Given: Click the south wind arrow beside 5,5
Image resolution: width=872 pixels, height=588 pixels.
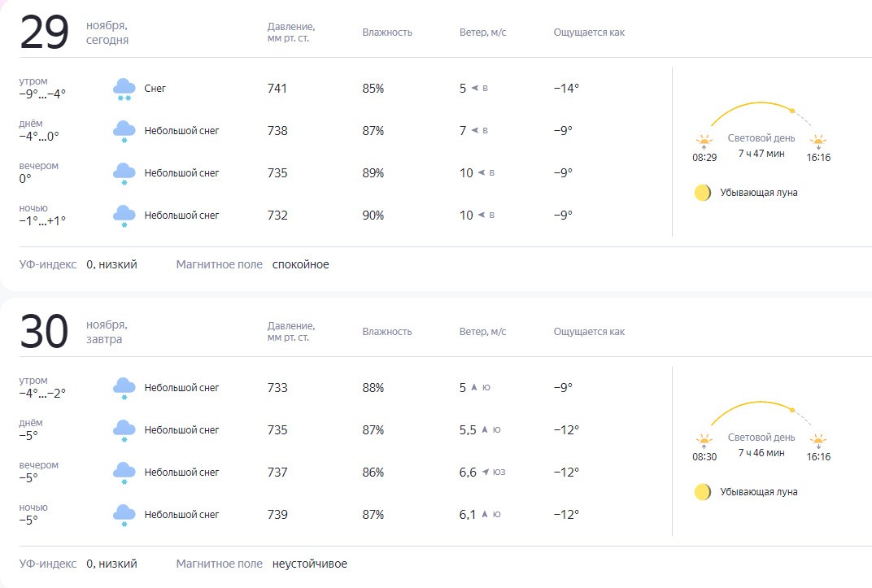Looking at the screenshot, I should [x=484, y=429].
